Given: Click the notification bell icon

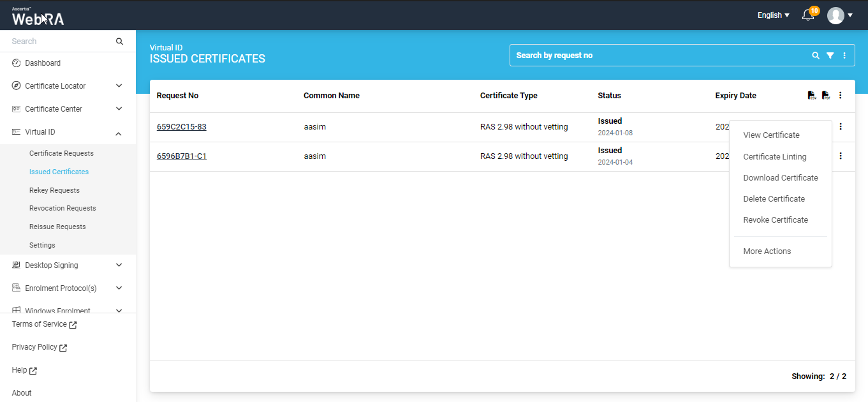Looking at the screenshot, I should 808,15.
